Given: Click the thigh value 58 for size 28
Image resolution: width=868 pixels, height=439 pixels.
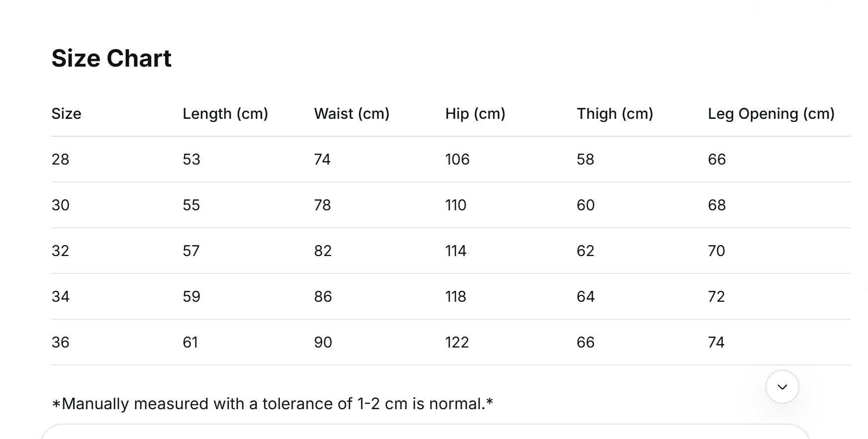Looking at the screenshot, I should (585, 159).
